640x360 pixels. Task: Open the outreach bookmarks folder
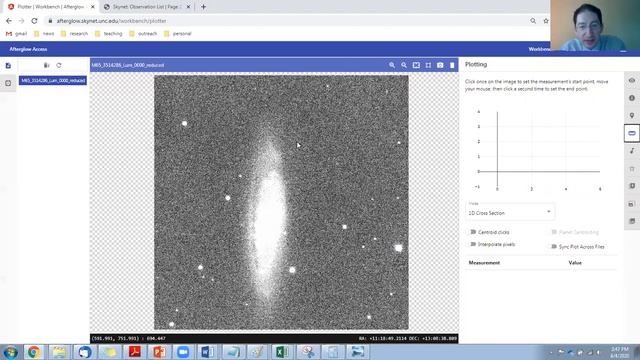click(143, 34)
